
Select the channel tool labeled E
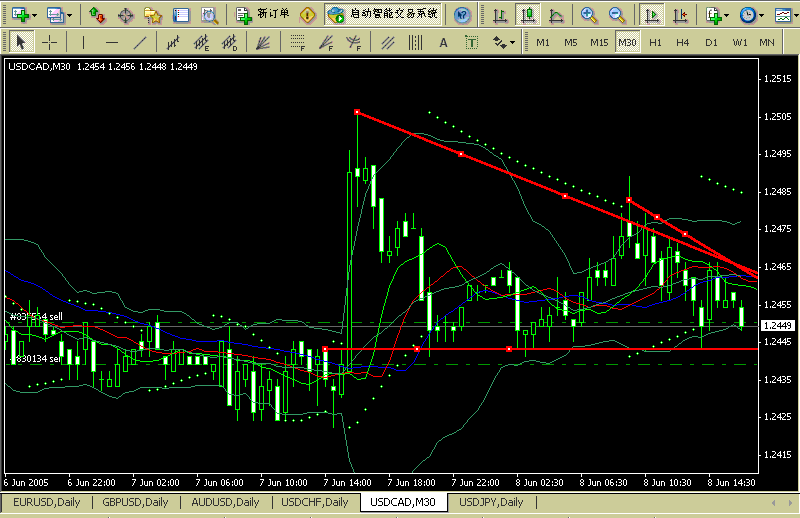(x=202, y=42)
